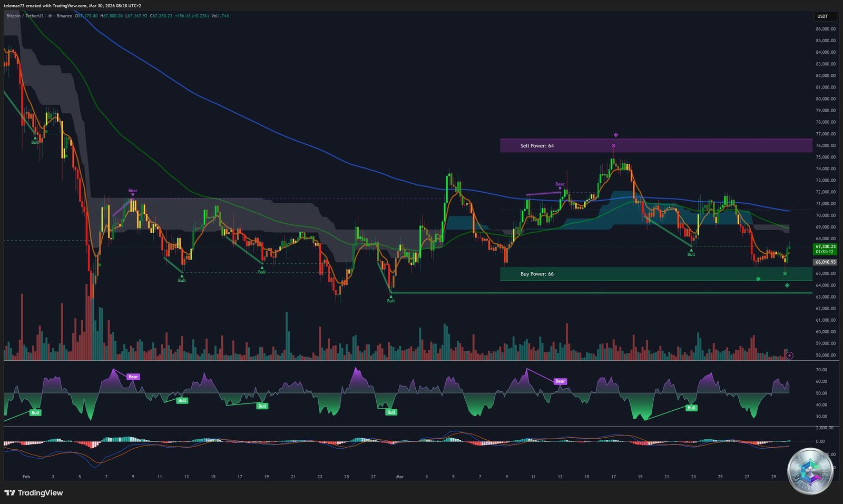Screen dimensions: 843x504
Task: Click the green X exit marker inside the Buy Power band
Action: click(x=785, y=273)
